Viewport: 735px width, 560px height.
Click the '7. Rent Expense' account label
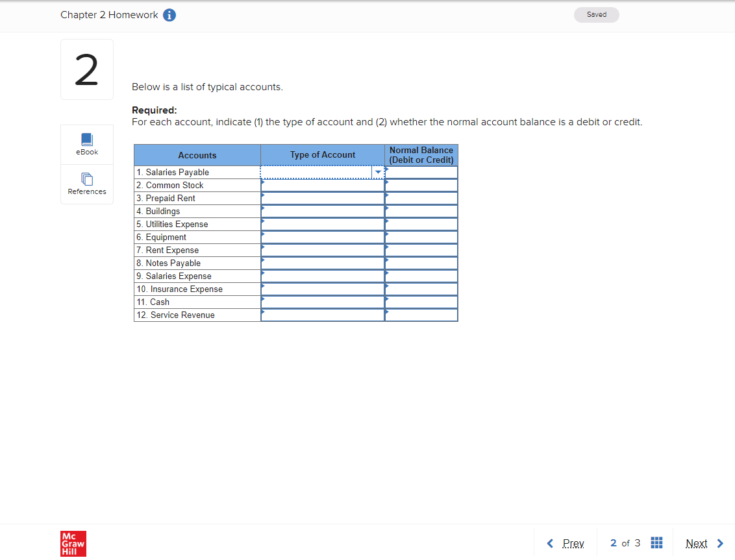[x=168, y=250]
